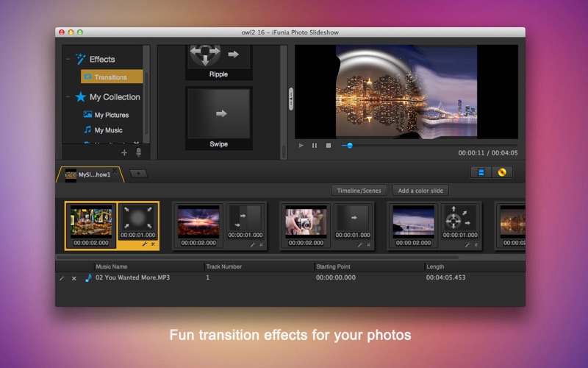Remove the first slide's transition
Image resolution: width=588 pixels, height=368 pixels.
153,244
